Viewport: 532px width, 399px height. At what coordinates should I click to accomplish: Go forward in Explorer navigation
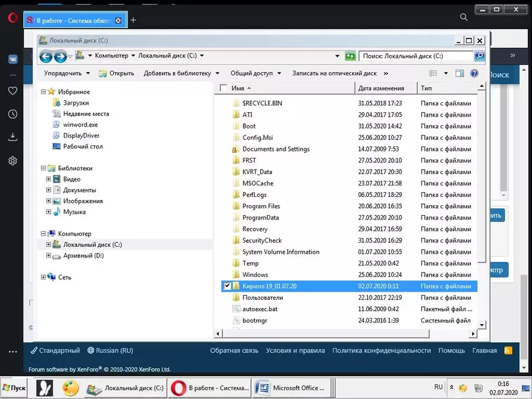[60, 56]
